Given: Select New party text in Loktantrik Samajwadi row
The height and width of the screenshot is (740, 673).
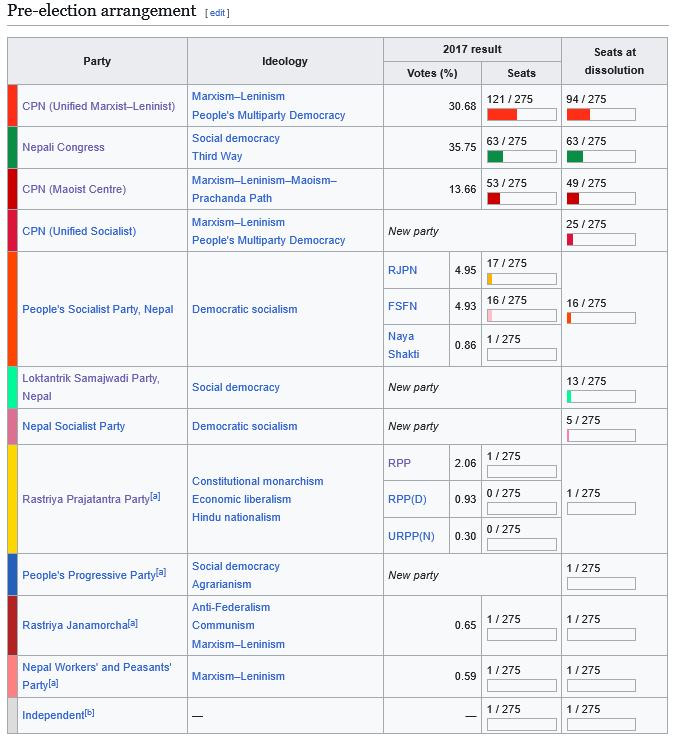Looking at the screenshot, I should (x=413, y=387).
